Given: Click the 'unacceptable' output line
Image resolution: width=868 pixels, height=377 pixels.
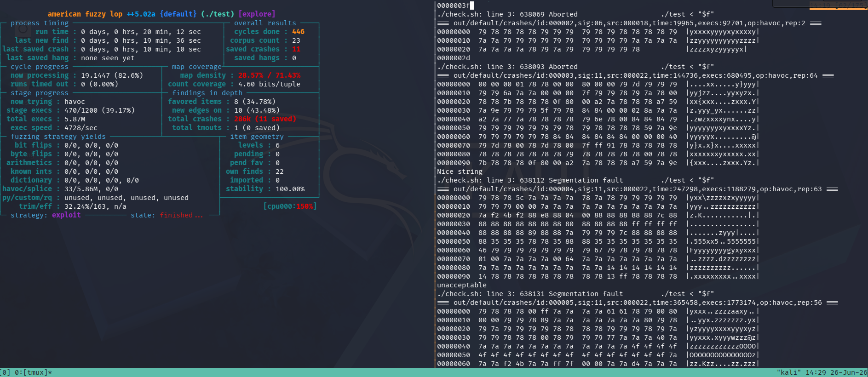Looking at the screenshot, I should (x=462, y=285).
